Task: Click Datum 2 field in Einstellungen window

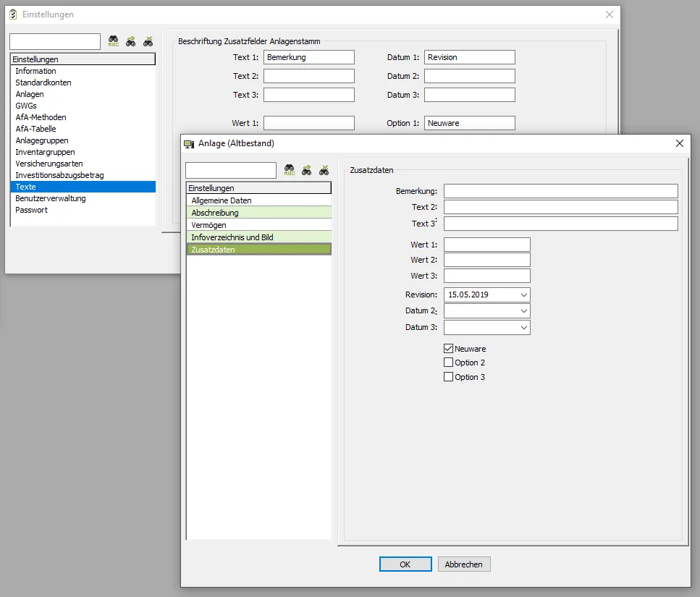Action: tap(470, 76)
